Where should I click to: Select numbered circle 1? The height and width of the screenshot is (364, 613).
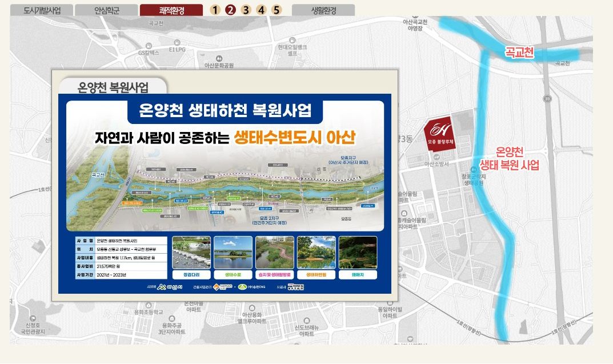(215, 10)
